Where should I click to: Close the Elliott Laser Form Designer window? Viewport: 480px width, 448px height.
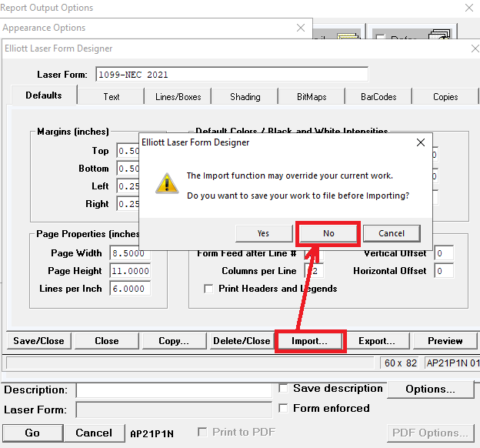pos(475,48)
